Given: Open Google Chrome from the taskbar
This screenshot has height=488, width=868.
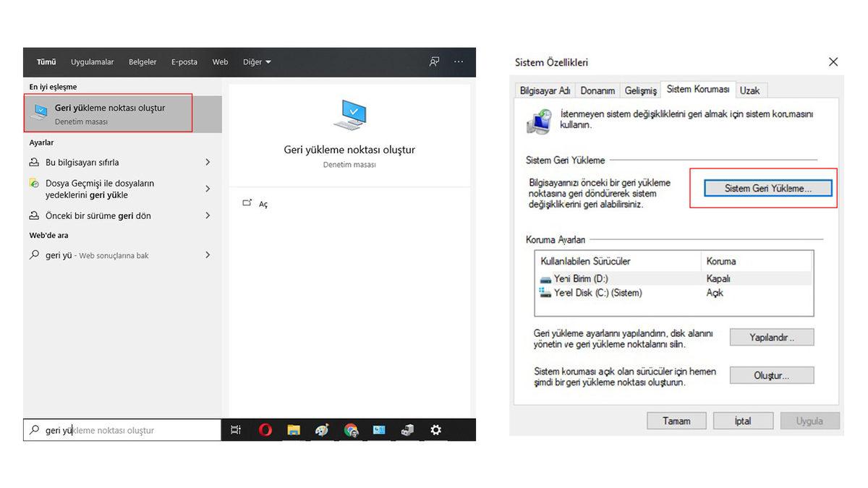Looking at the screenshot, I should (351, 430).
